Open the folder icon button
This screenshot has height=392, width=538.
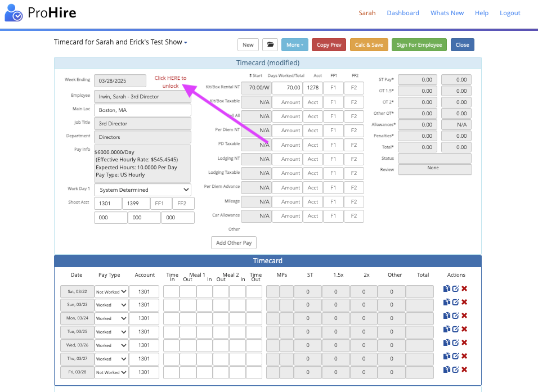270,44
